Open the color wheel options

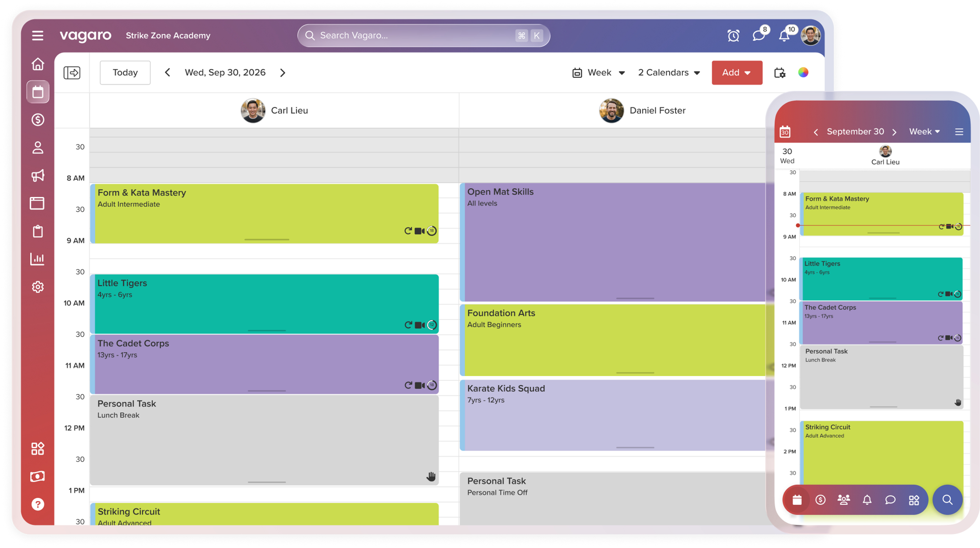(x=803, y=72)
